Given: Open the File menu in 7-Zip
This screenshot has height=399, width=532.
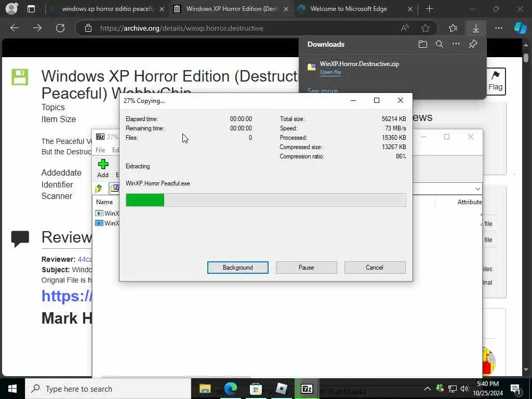Looking at the screenshot, I should 100,150.
